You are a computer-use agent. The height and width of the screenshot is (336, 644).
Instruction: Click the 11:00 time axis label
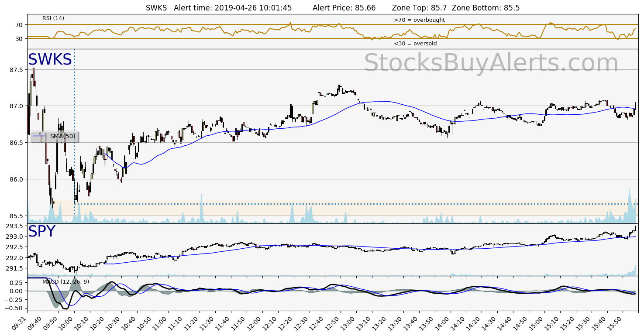[x=161, y=323]
